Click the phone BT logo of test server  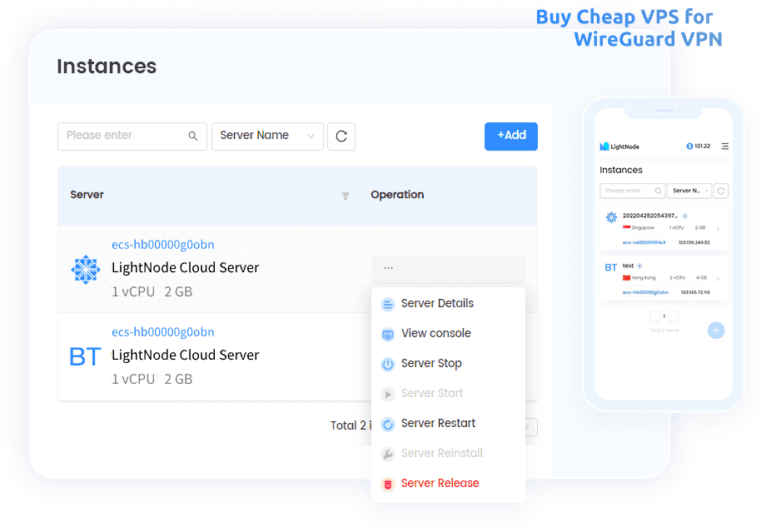pos(610,268)
